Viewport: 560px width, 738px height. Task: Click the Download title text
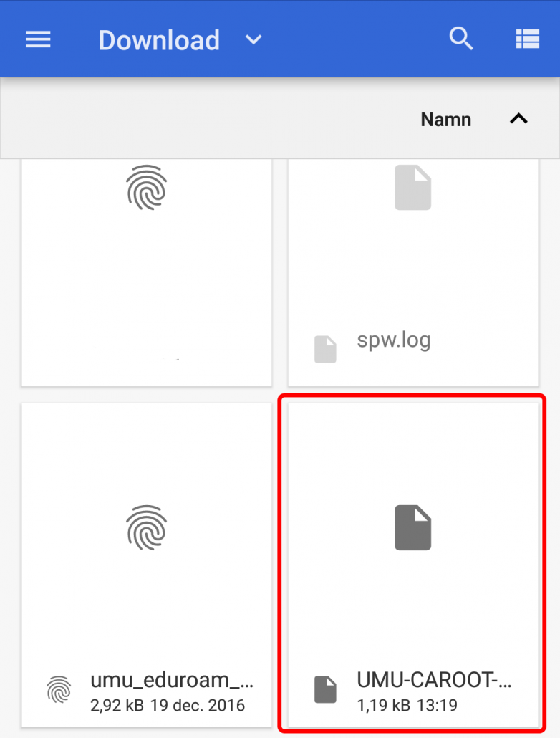tap(159, 40)
